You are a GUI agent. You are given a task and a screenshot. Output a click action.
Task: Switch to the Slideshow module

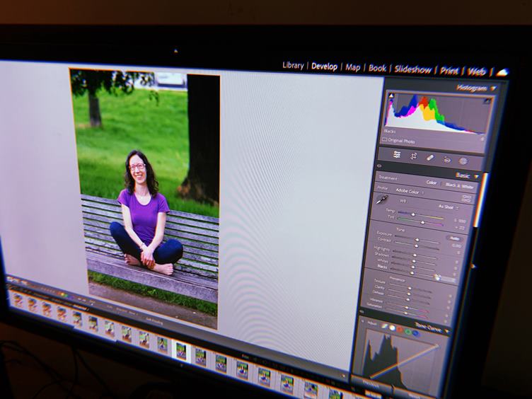click(412, 69)
